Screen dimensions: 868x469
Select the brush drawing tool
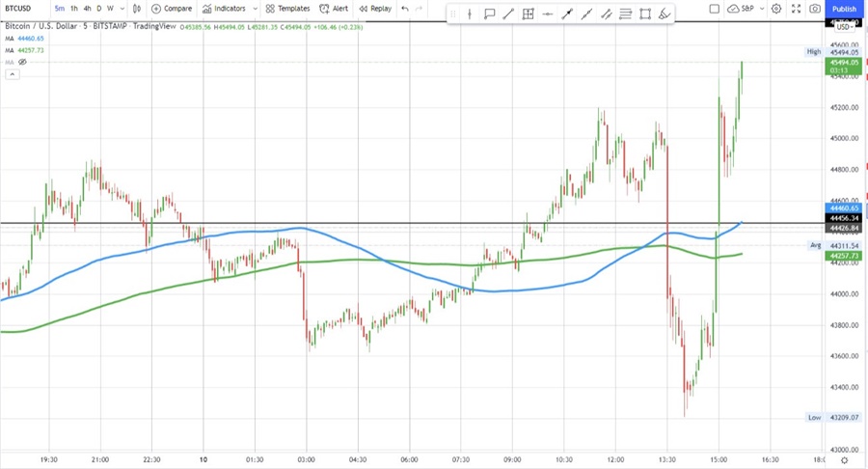[x=665, y=14]
